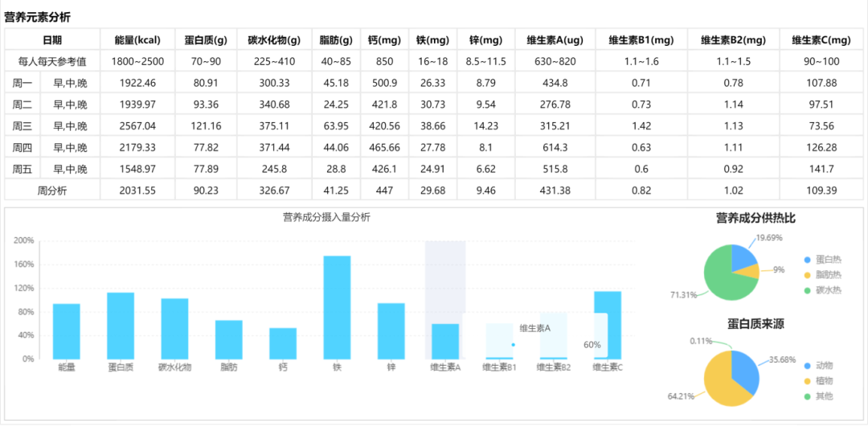
Task: Click the 能量 bar in the intake chart
Action: [x=67, y=331]
